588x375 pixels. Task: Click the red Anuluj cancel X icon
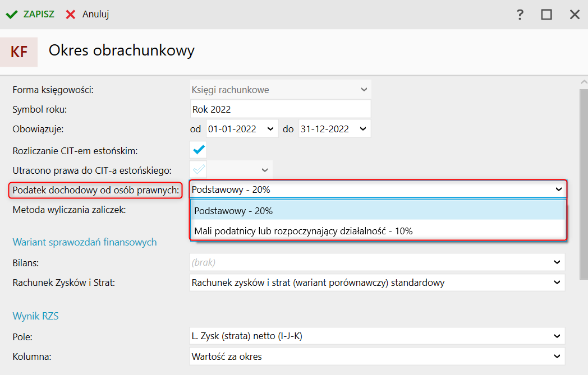click(x=71, y=15)
